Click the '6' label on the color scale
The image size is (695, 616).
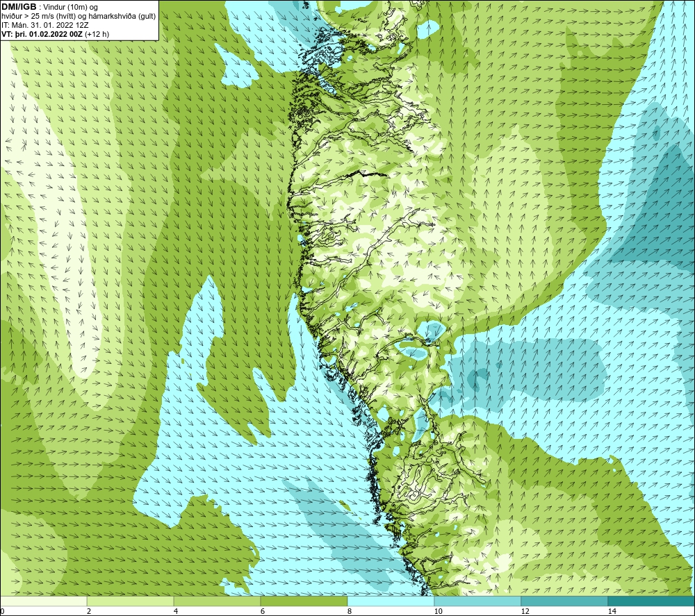(263, 611)
